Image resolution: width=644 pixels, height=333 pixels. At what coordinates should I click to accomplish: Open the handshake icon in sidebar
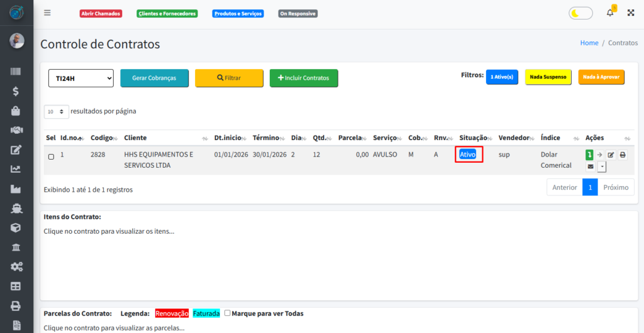[16, 130]
